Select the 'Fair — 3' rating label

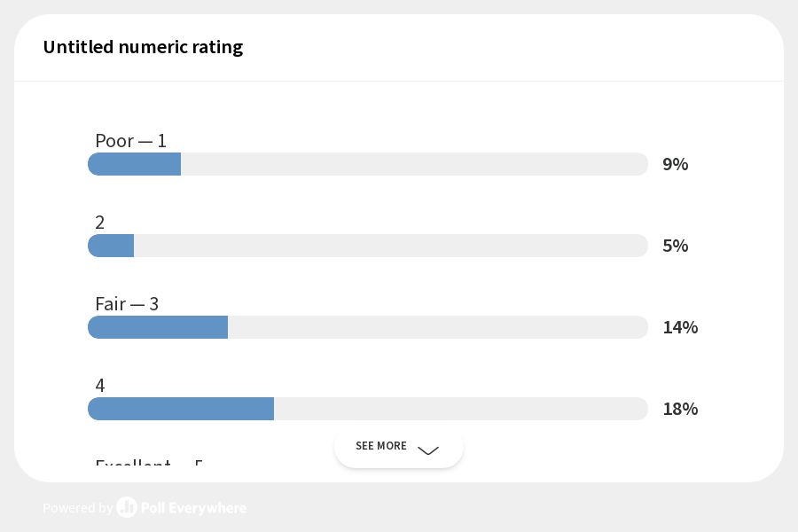[127, 304]
